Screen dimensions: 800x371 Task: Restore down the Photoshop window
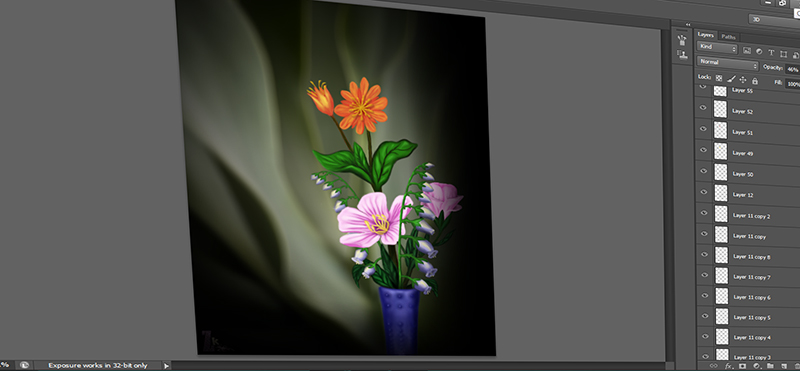point(783,3)
